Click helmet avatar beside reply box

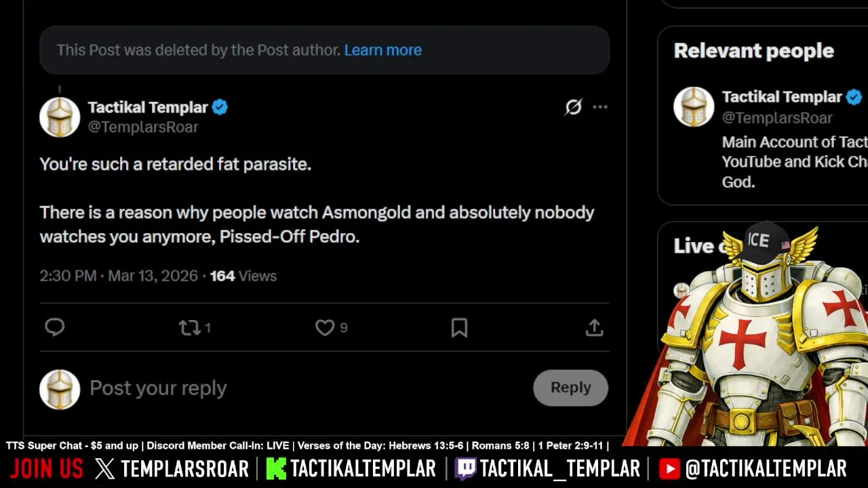click(x=60, y=390)
